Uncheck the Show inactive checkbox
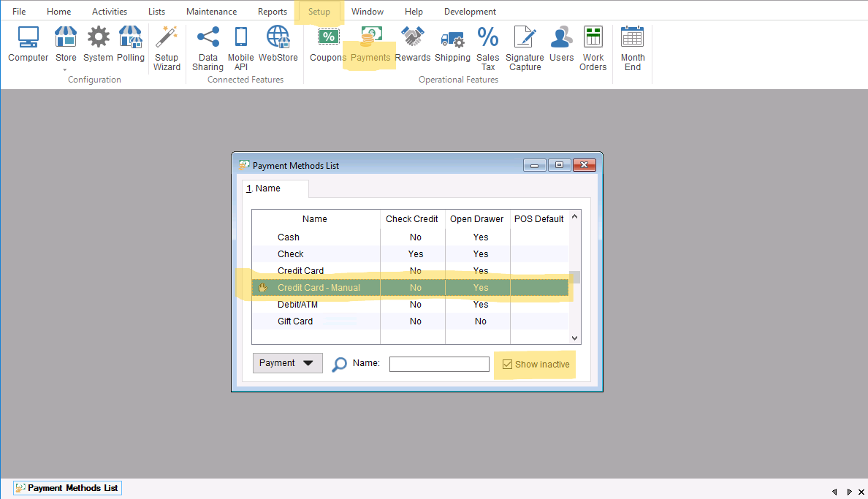 coord(508,365)
